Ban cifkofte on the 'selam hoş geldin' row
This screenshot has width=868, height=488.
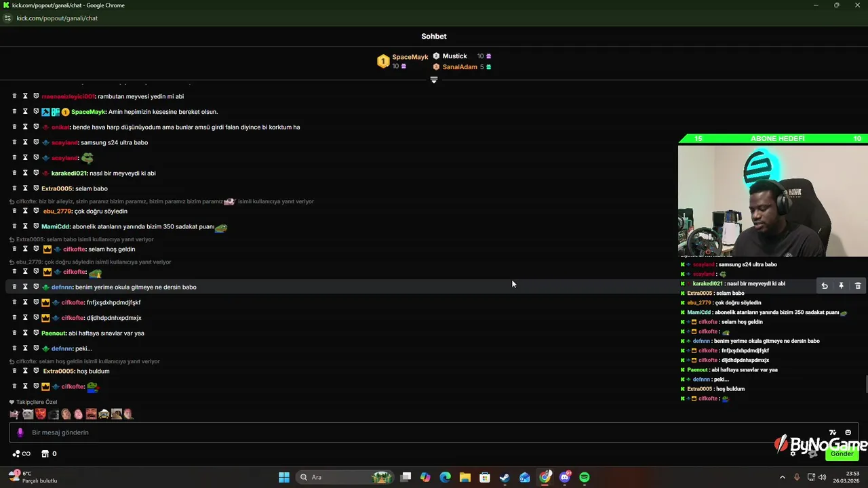[x=36, y=249]
